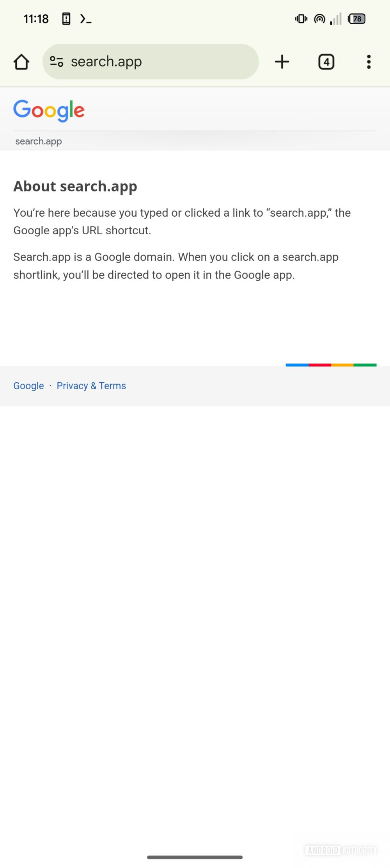Tap the colorful Google divider bar
Screen dimensions: 390x868
[331, 365]
